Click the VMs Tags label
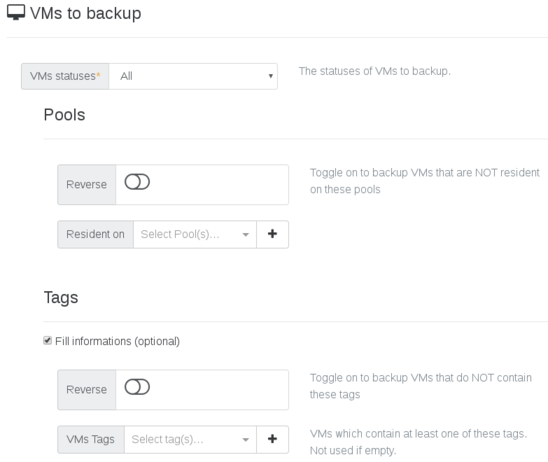548x462 pixels. tap(91, 439)
